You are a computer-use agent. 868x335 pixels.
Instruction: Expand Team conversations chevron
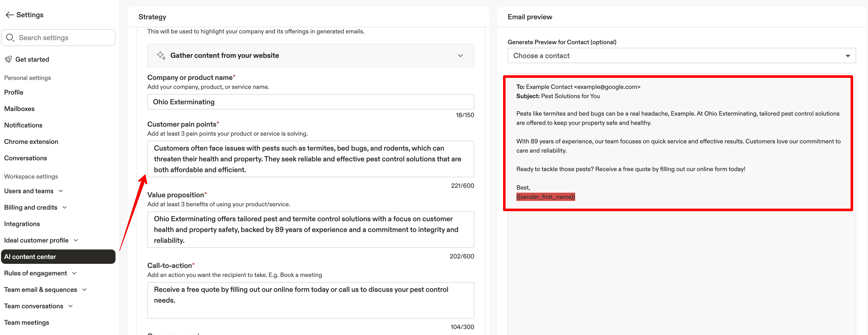coord(71,306)
